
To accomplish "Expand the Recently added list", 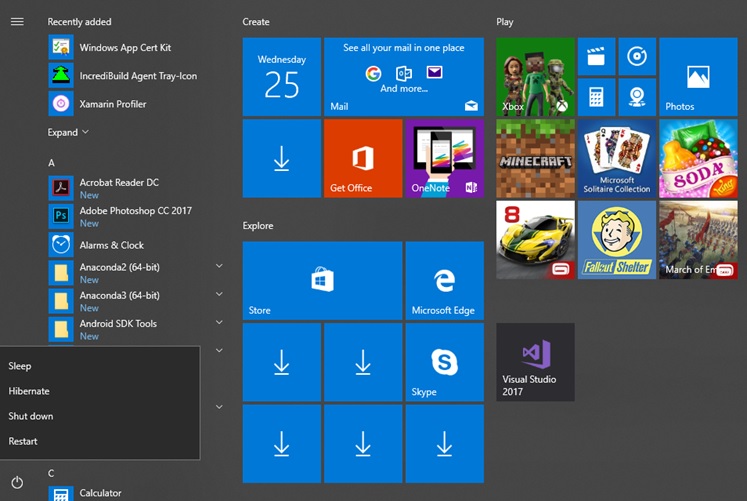I will point(68,132).
